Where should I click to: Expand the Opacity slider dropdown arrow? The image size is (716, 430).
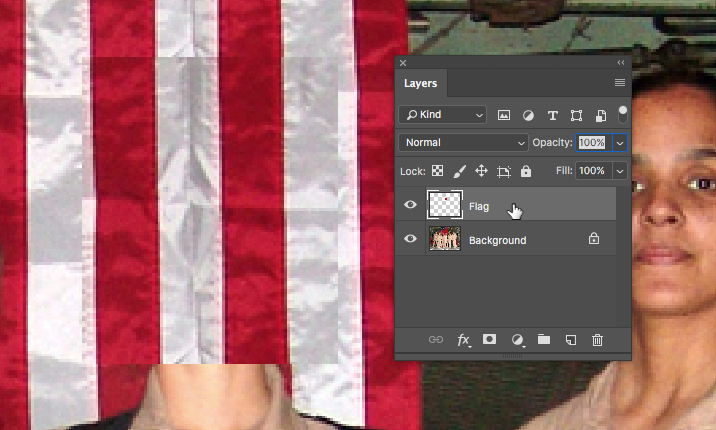tap(620, 143)
